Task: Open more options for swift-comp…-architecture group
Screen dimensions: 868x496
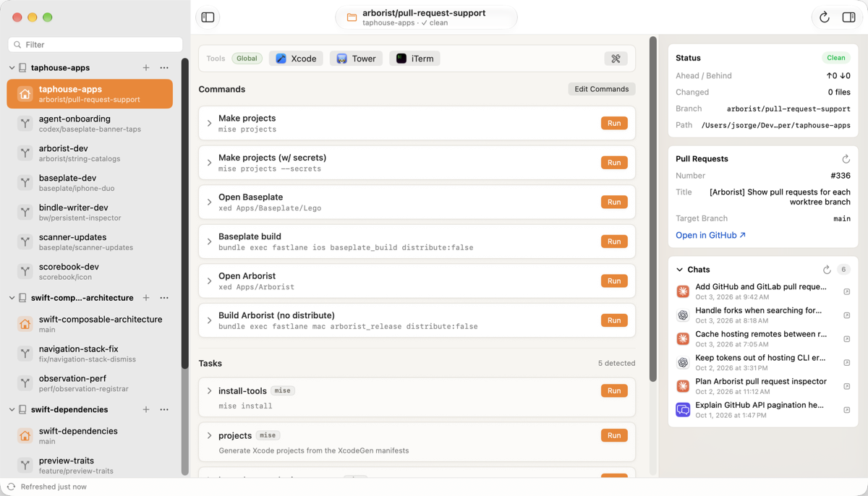Action: pos(164,298)
